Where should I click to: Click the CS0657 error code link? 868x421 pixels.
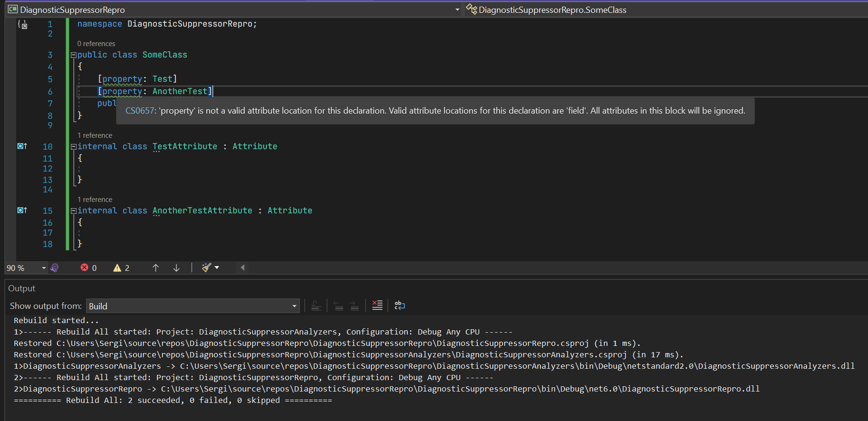click(x=140, y=111)
